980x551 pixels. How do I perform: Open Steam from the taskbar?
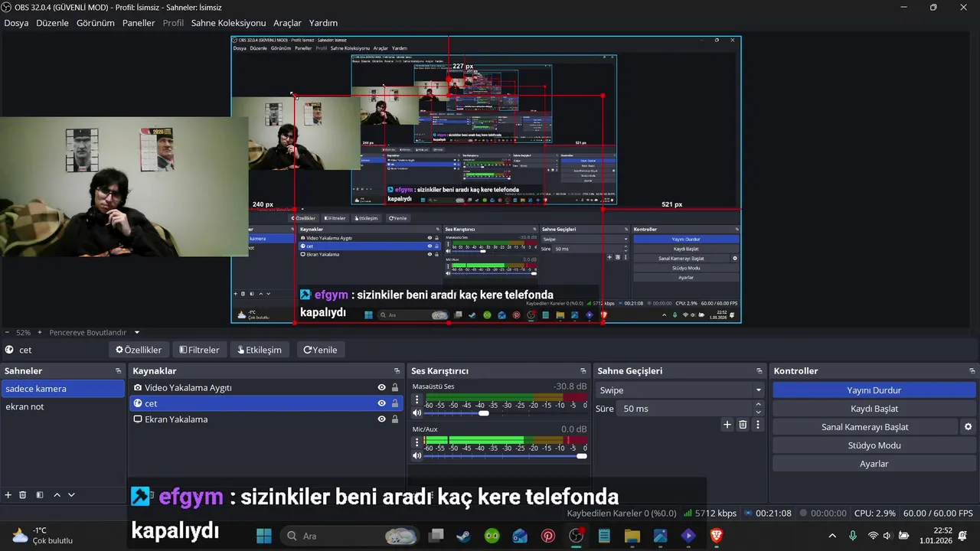tap(464, 536)
